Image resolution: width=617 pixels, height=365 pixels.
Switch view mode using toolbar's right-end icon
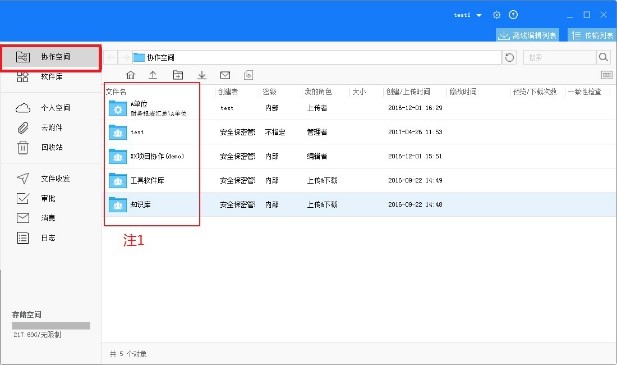(607, 75)
